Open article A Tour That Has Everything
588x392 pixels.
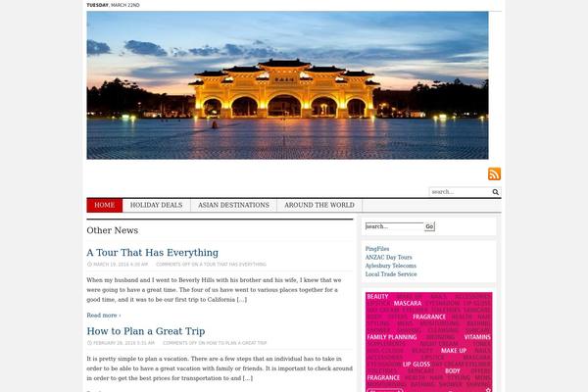point(153,253)
